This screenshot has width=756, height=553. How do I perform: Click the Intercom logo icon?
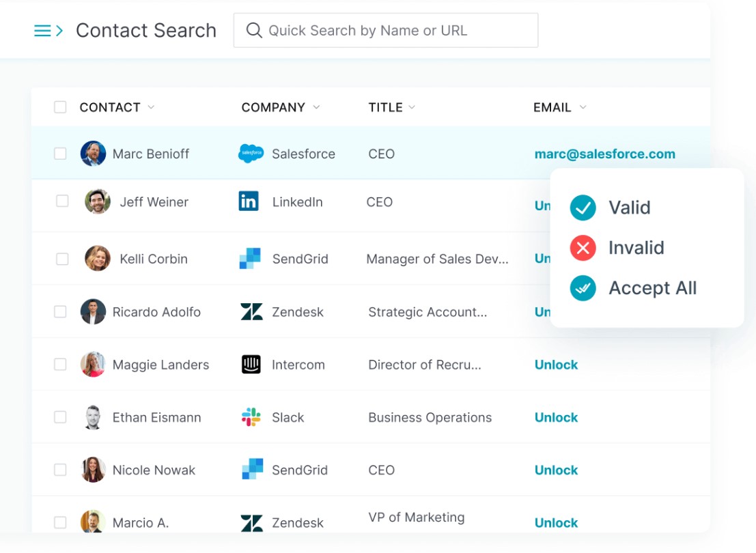(x=251, y=365)
